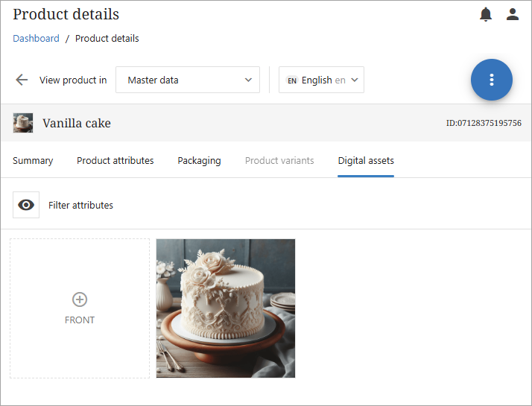Navigate to the Dashboard breadcrumb link
The width and height of the screenshot is (532, 406).
pyautogui.click(x=36, y=38)
